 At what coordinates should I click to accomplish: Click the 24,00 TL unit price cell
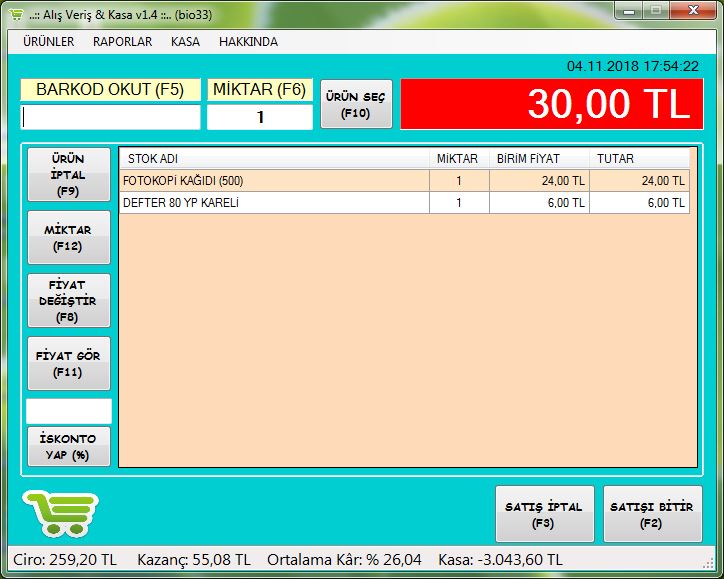click(539, 181)
